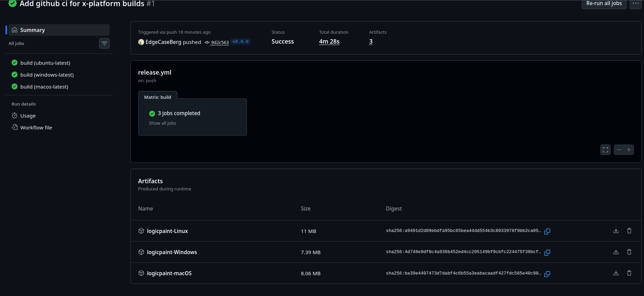The height and width of the screenshot is (296, 644).
Task: Click the v0.0.0 tag label
Action: coord(240,42)
